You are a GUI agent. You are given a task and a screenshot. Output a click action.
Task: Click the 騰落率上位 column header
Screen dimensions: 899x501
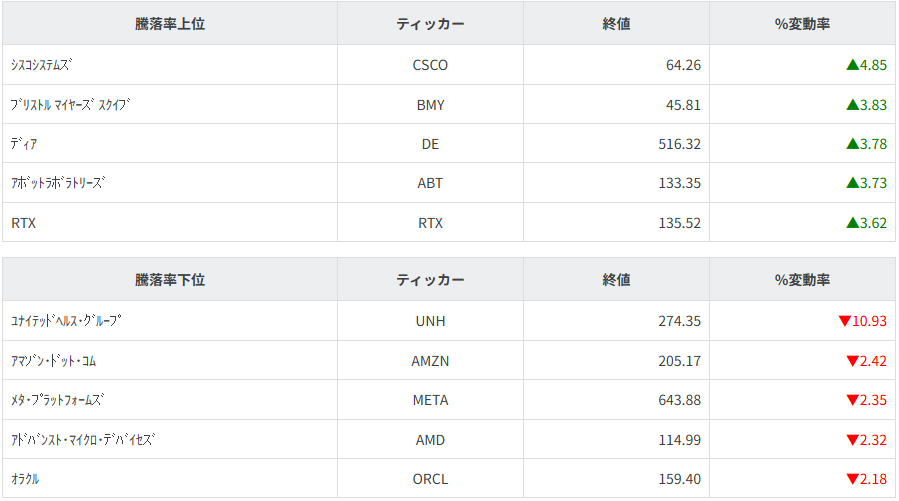(x=170, y=24)
